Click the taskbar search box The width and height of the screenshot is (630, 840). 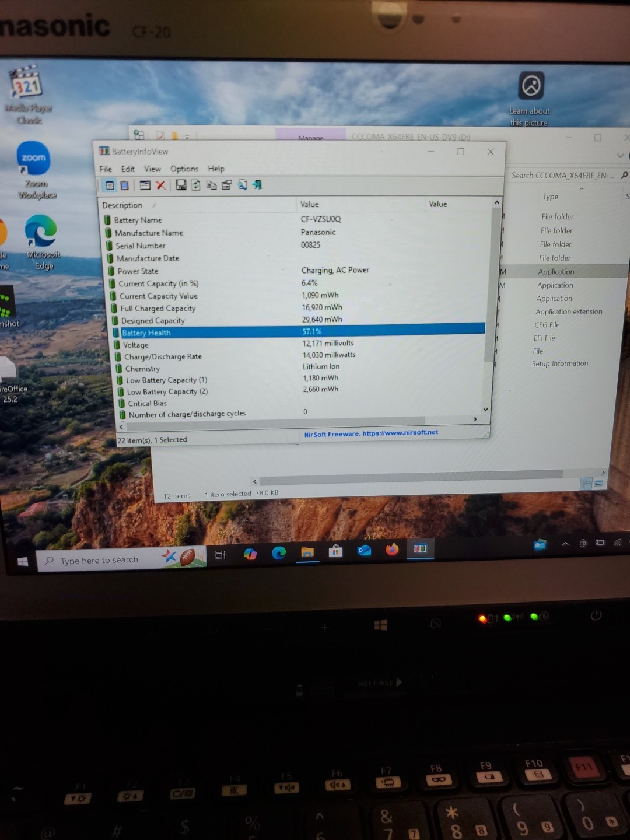click(121, 559)
